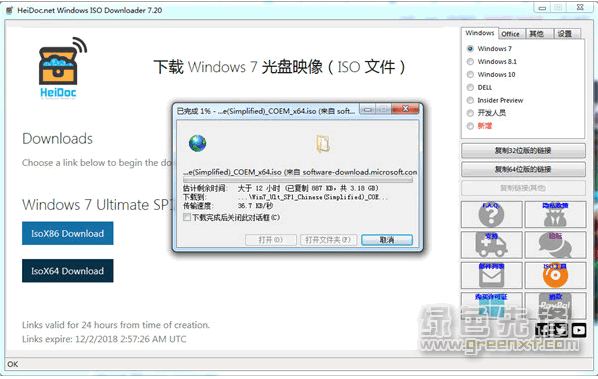This screenshot has height=379, width=598.
Task: Open the F.A.Q. question mark icon
Action: tap(491, 215)
